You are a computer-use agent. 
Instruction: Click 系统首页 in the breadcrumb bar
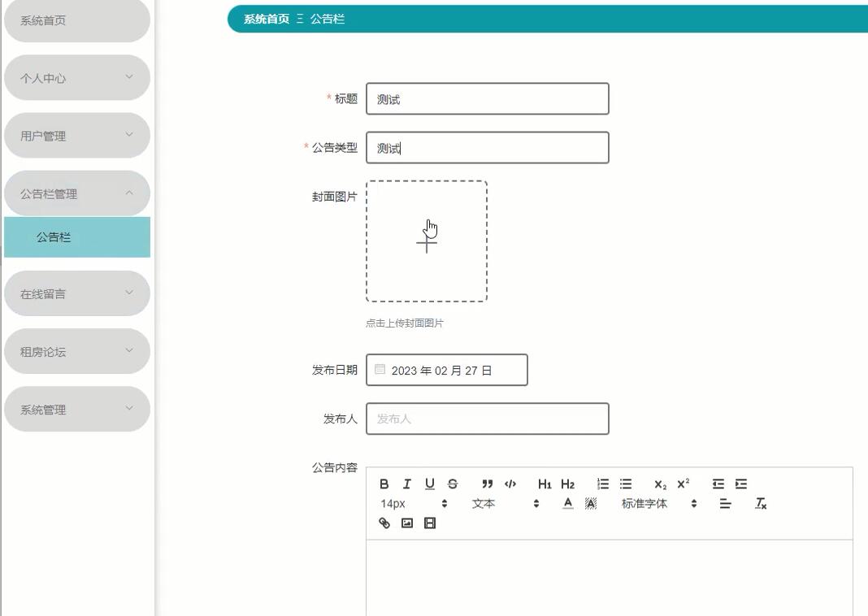click(267, 19)
